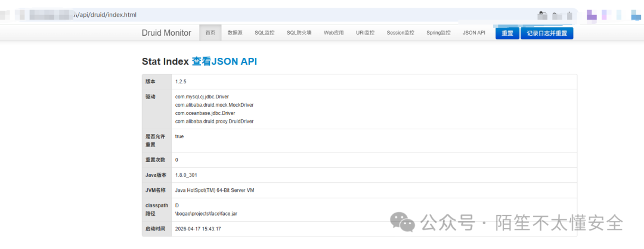The height and width of the screenshot is (249, 644).
Task: Select startup time 2026-04-17 15:43:17
Action: tap(198, 229)
